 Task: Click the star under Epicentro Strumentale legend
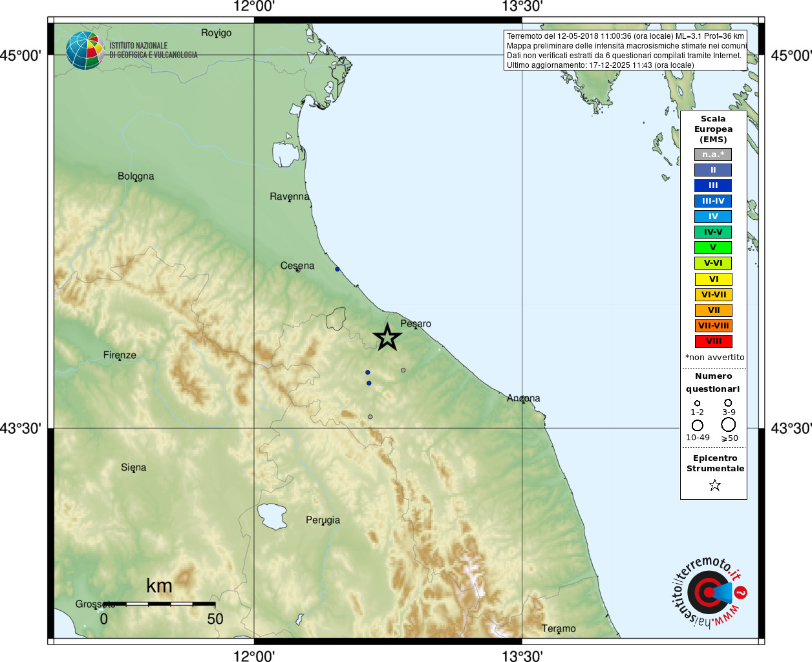[714, 485]
